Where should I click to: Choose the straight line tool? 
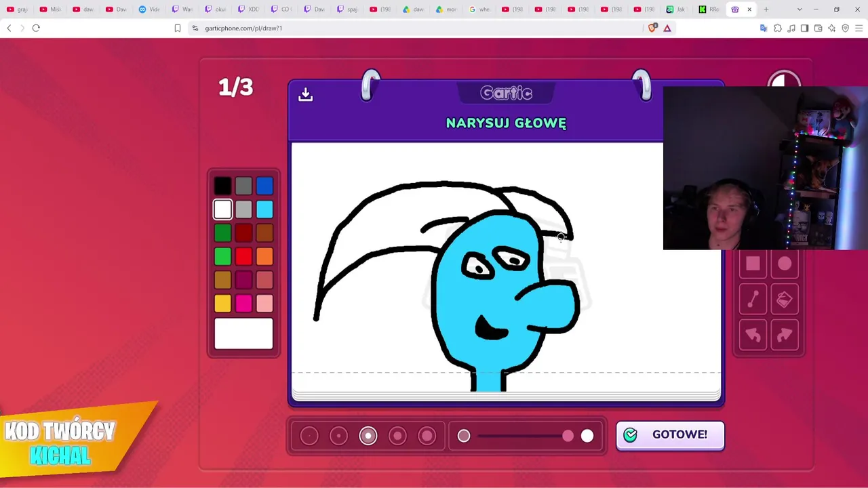(753, 300)
